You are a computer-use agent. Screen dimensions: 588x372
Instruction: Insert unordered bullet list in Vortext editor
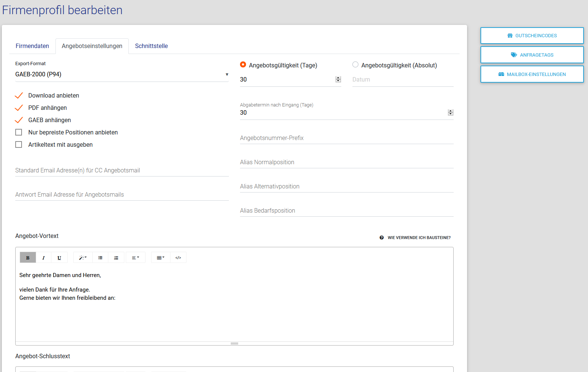pyautogui.click(x=100, y=258)
